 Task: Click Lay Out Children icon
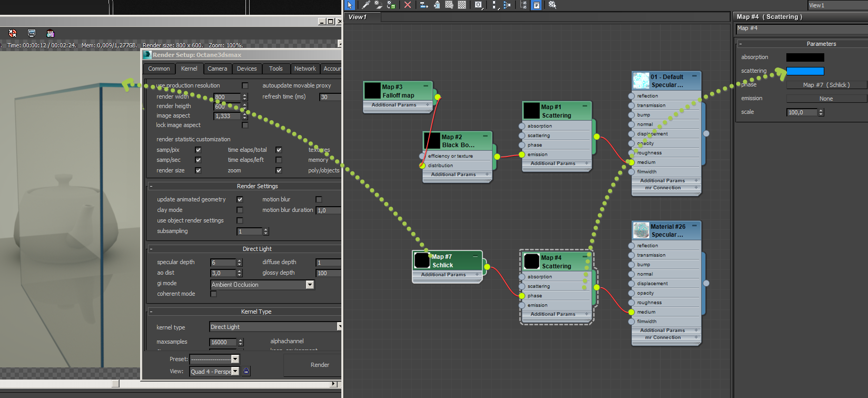(x=507, y=5)
